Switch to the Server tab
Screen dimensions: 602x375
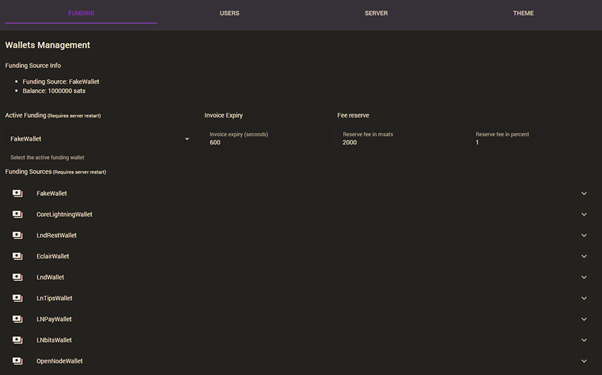pos(376,13)
